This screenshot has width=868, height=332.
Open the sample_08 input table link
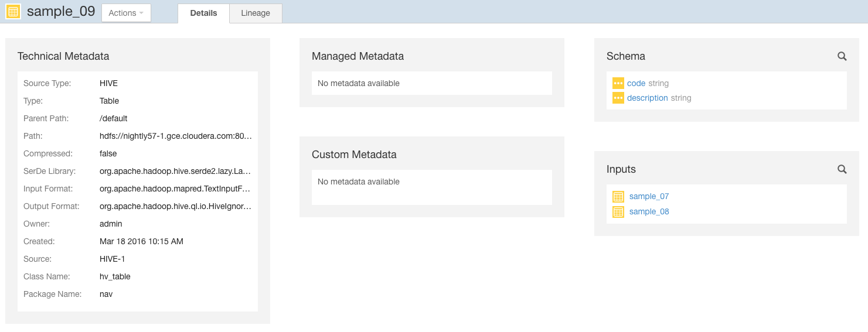pos(649,211)
